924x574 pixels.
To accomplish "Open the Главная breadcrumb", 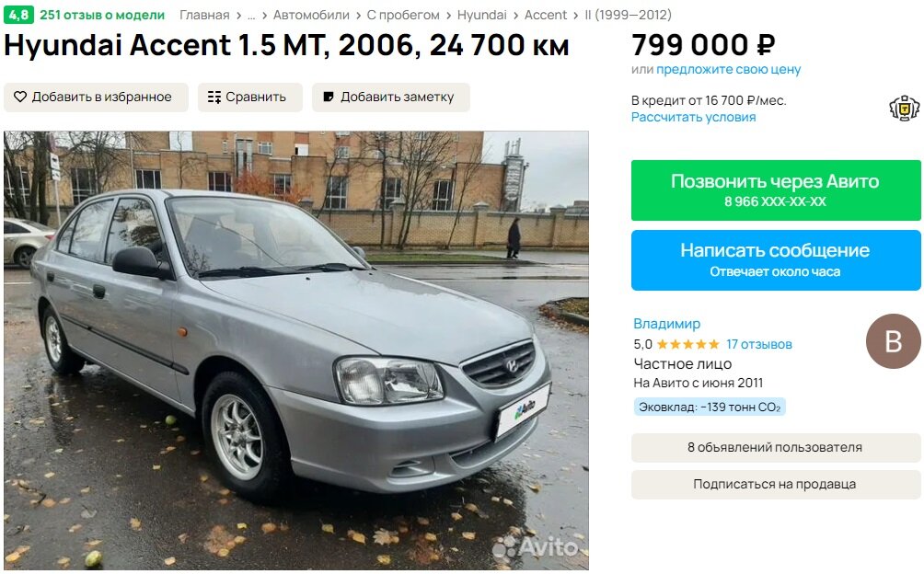I will click(x=204, y=16).
